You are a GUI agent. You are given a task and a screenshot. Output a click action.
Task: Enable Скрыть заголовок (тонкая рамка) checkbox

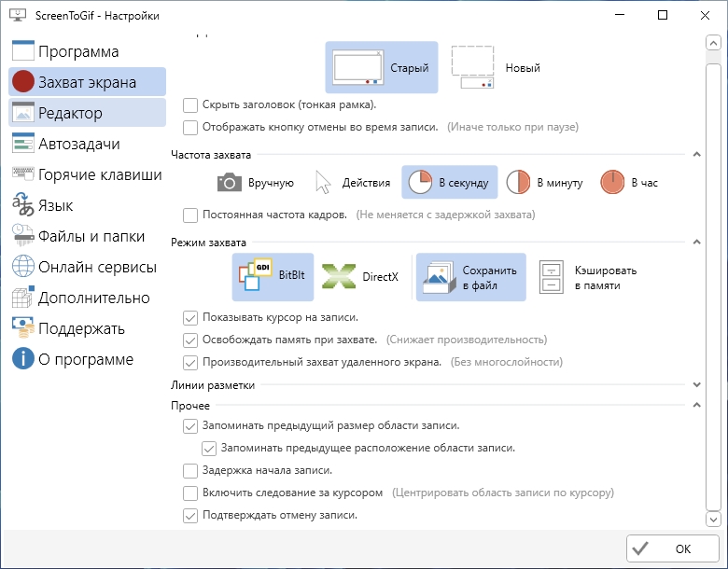coord(190,104)
